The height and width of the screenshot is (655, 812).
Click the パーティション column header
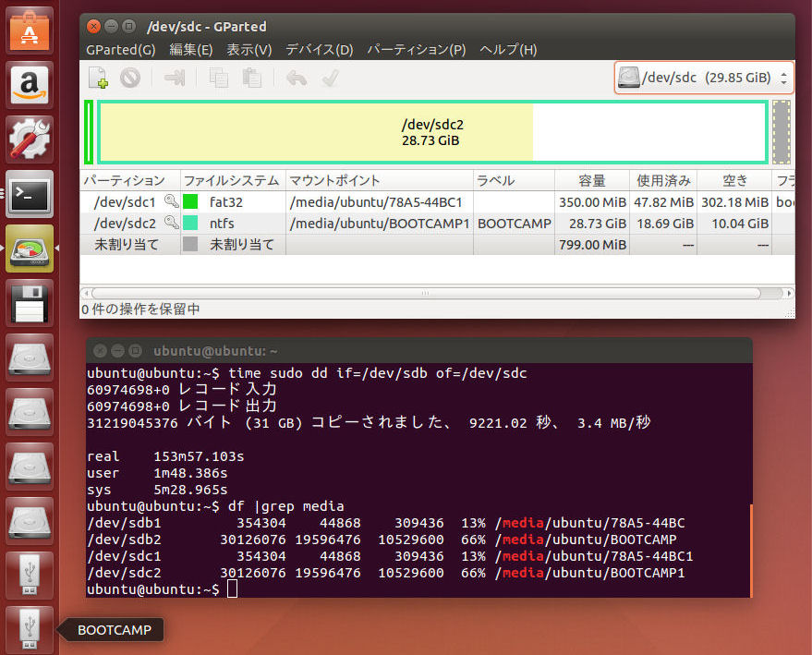(130, 180)
